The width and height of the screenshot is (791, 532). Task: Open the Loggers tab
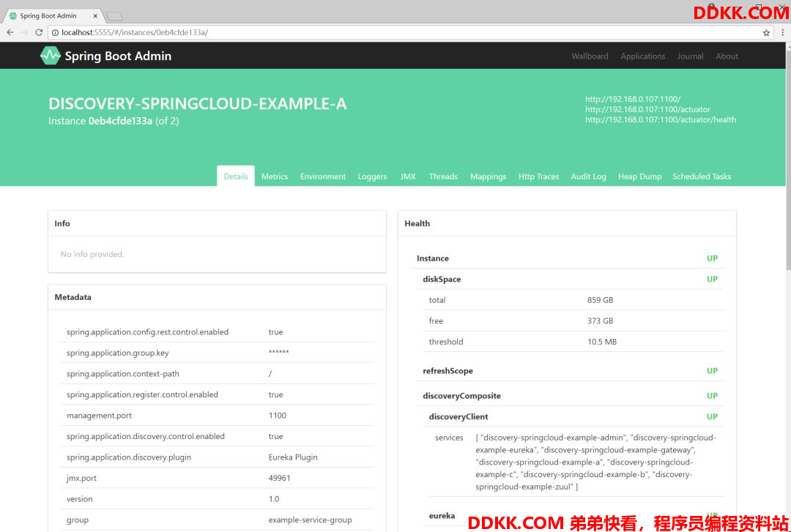pyautogui.click(x=372, y=176)
